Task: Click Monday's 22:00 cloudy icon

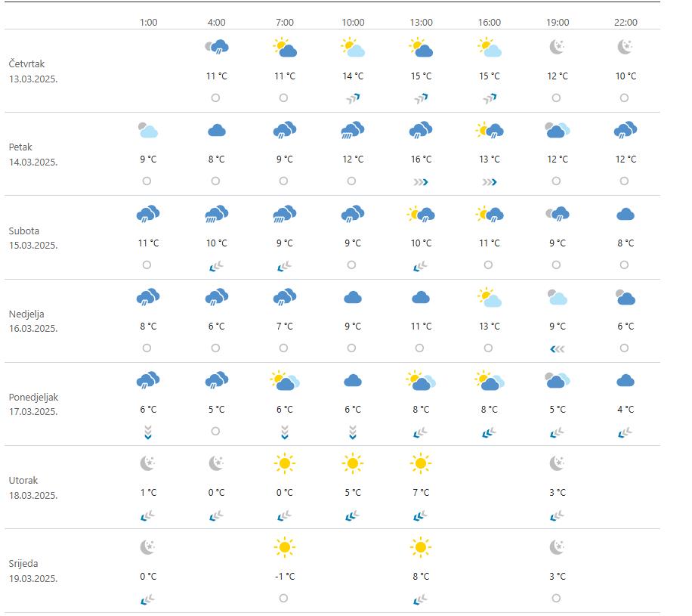Action: coord(625,381)
